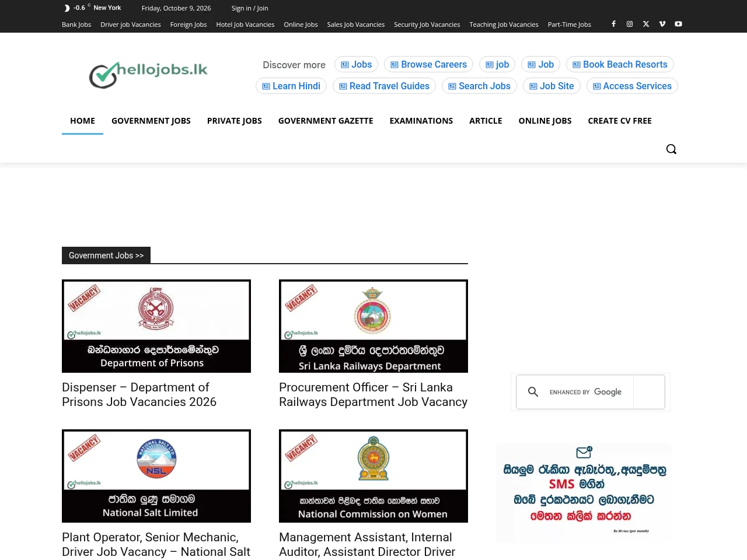The image size is (747, 560).
Task: Click the Access Services chip
Action: [x=632, y=86]
